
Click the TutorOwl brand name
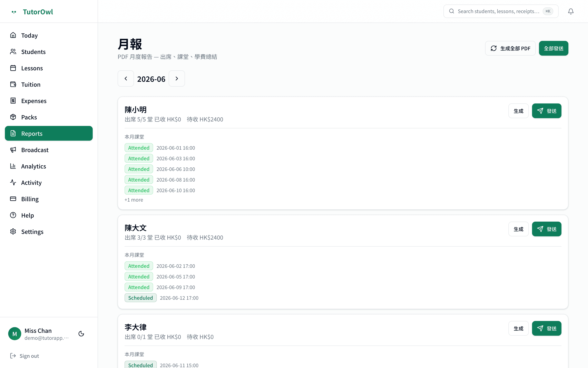coord(38,12)
